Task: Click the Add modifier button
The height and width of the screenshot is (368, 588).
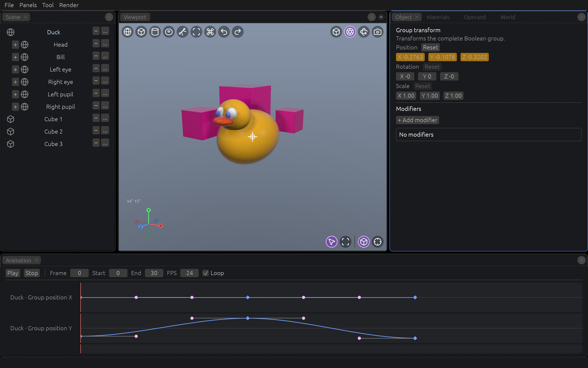Action: pos(417,120)
